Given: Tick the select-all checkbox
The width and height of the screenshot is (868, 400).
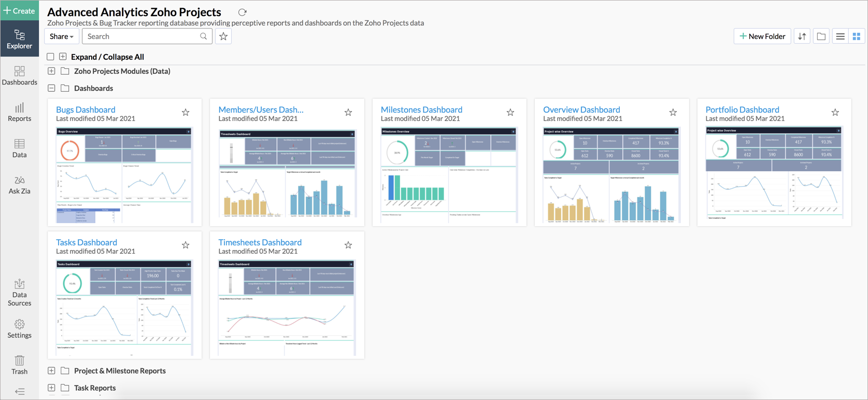Looking at the screenshot, I should pyautogui.click(x=50, y=57).
